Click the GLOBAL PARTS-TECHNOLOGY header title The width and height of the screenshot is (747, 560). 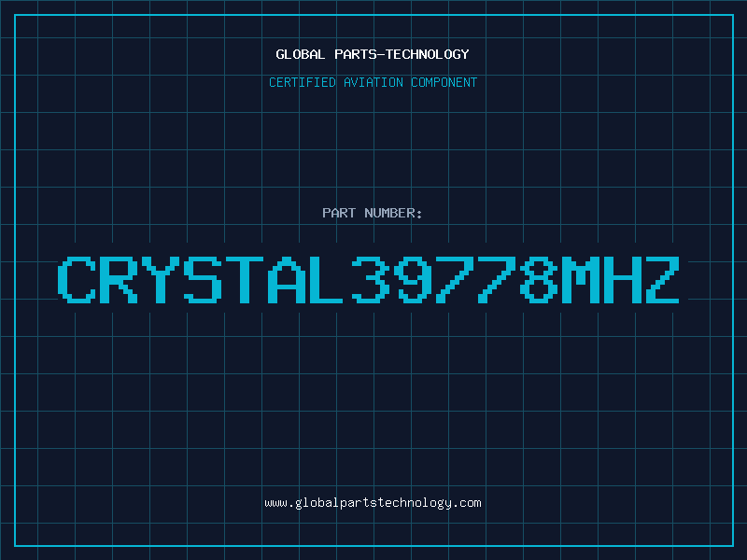(373, 54)
